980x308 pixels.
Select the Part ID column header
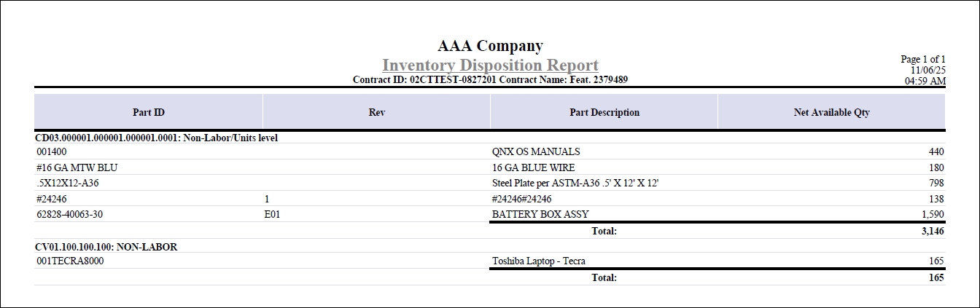(149, 113)
